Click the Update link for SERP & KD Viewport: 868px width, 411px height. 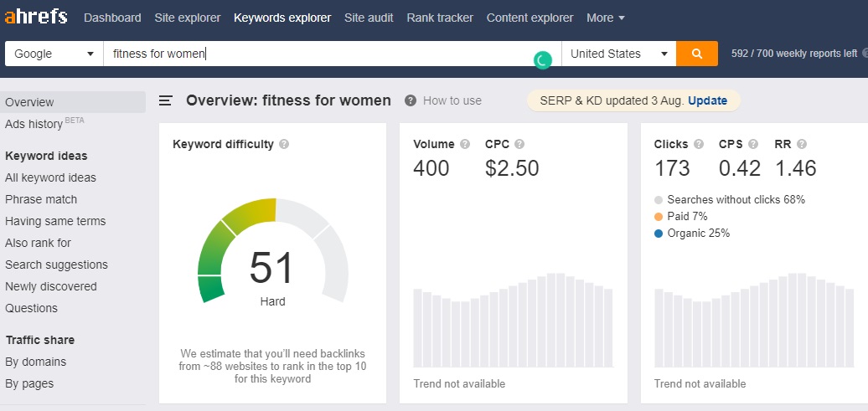pos(707,100)
